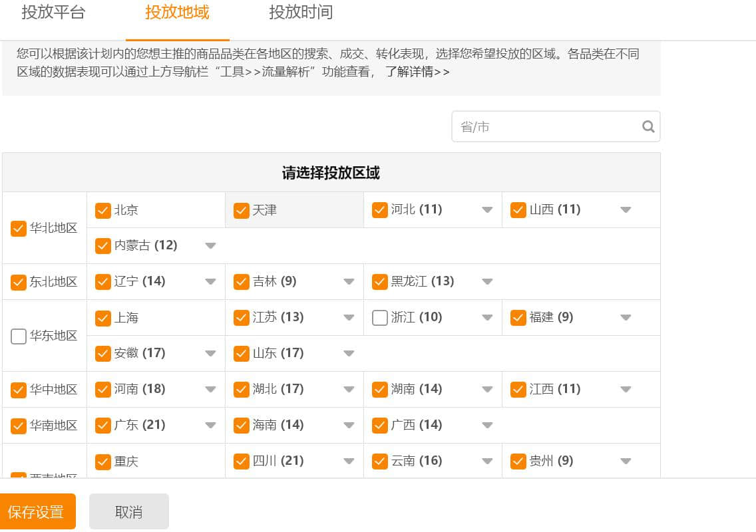The image size is (756, 532).
Task: Click the 省/市 search input field
Action: 546,126
